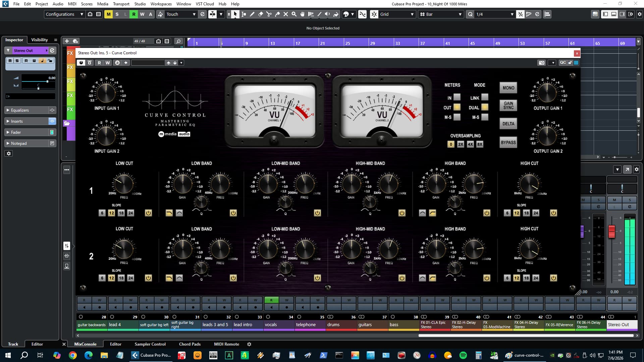Enable OUT meters switch

[457, 107]
